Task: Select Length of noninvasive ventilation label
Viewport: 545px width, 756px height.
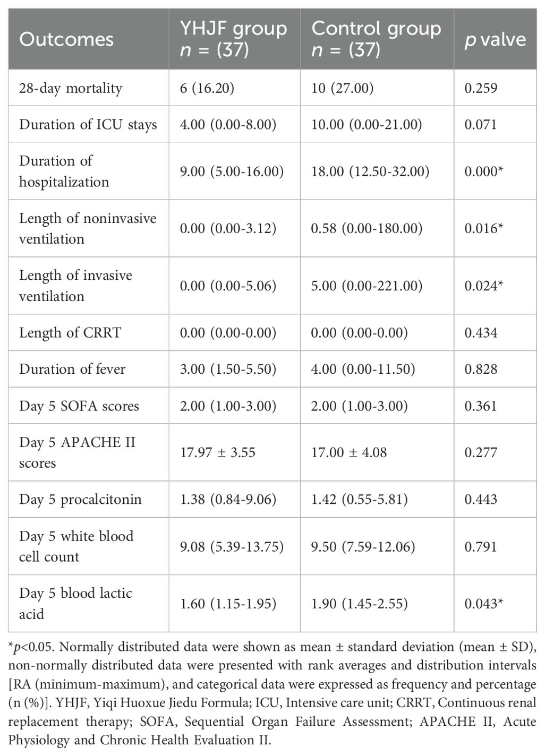Action: tap(88, 228)
